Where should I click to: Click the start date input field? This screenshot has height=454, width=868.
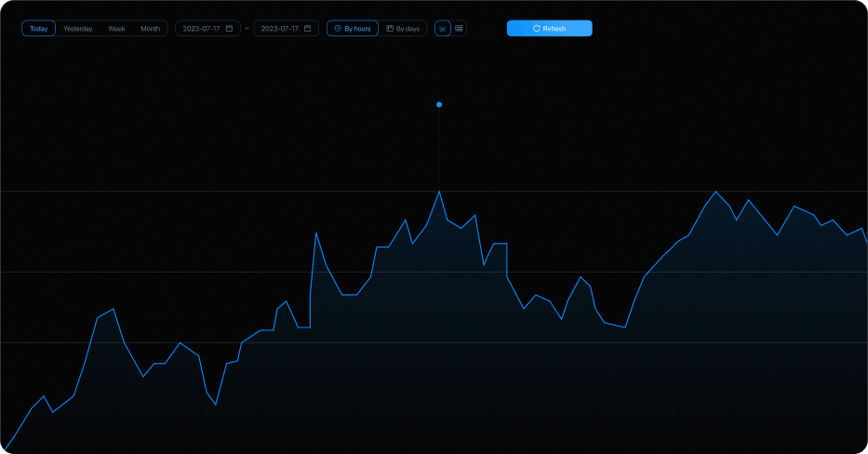[x=201, y=29]
